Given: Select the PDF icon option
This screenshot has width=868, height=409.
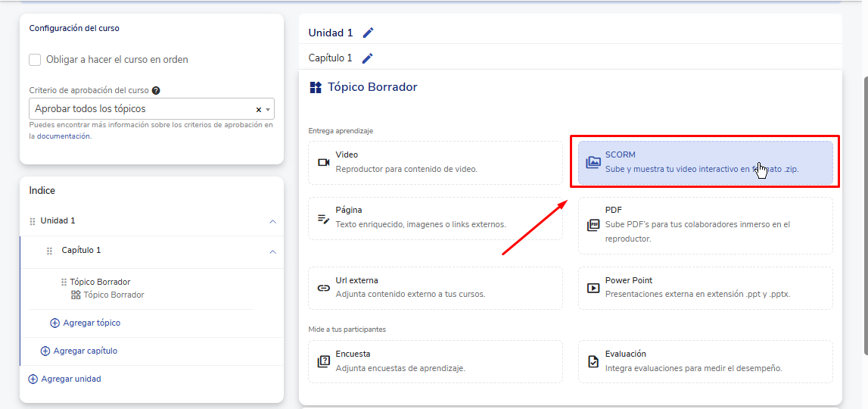Looking at the screenshot, I should tap(593, 225).
